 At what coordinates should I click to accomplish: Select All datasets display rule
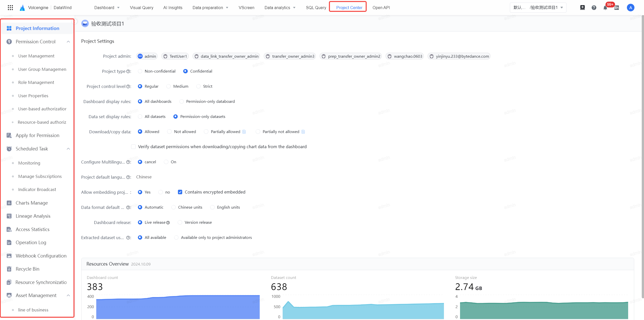(140, 116)
